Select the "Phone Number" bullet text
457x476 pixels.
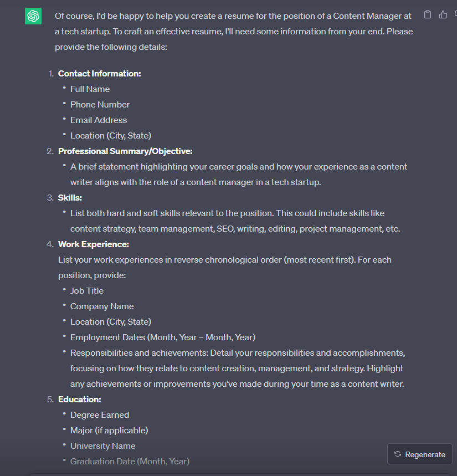click(100, 104)
